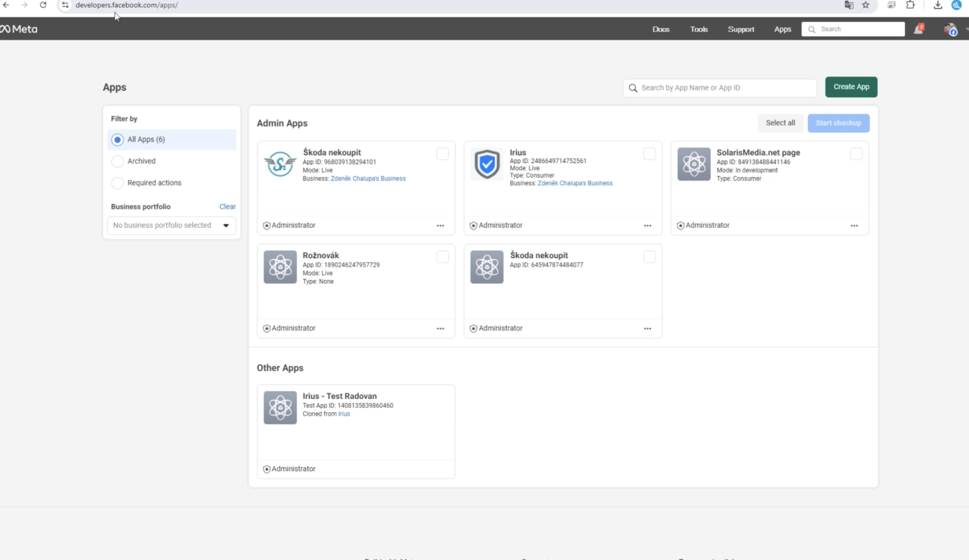Focus the Search by App Name field
Image resolution: width=969 pixels, height=560 pixels.
coord(720,88)
